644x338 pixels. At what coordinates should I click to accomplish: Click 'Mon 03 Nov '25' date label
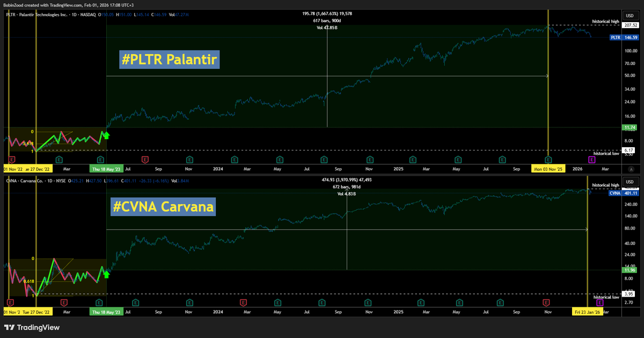tap(548, 169)
